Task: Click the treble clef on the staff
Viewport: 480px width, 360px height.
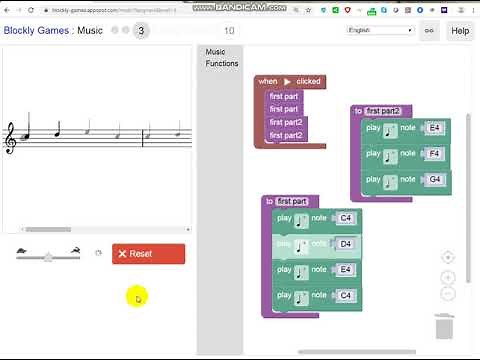Action: pyautogui.click(x=10, y=138)
